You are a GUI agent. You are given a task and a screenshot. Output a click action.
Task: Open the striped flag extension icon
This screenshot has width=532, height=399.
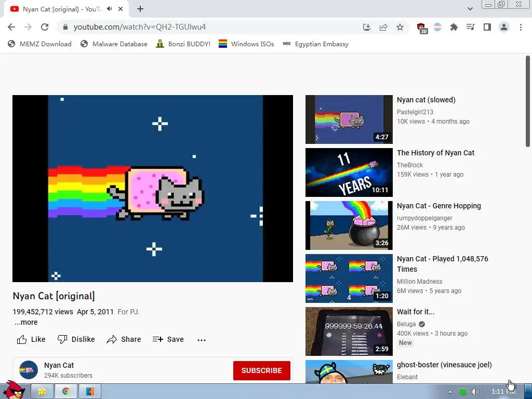click(x=437, y=27)
